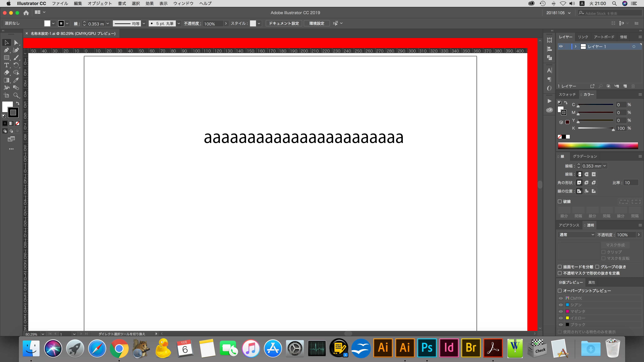Open the zoom level dropdown at 80.29%
Screen dimensions: 644x362
(43, 334)
